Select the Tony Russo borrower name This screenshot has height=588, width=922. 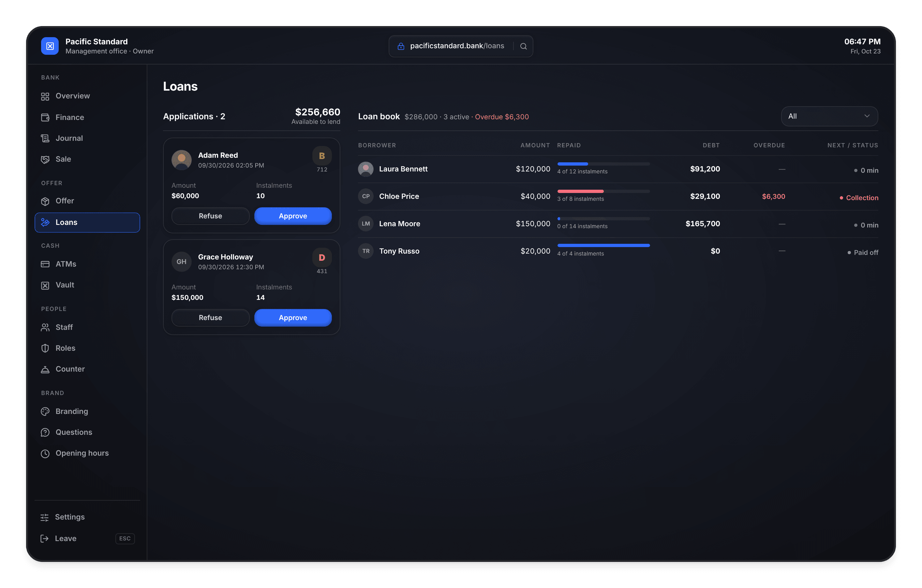pyautogui.click(x=399, y=251)
